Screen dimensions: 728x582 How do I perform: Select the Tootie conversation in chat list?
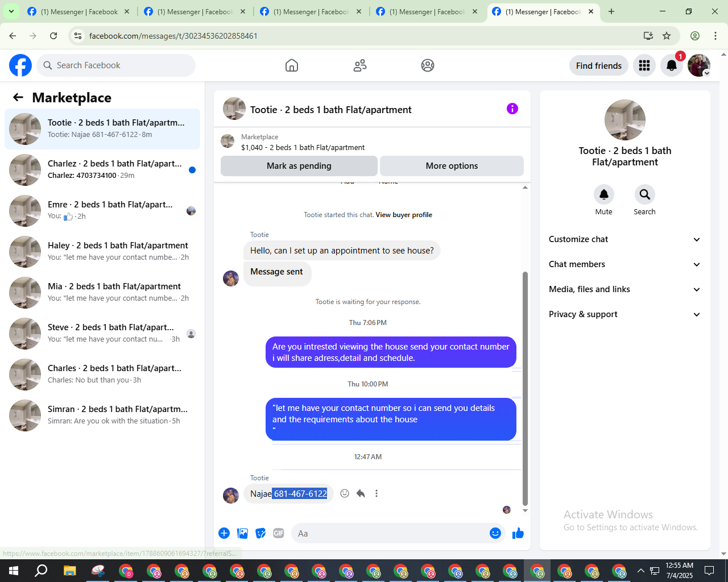(x=102, y=129)
